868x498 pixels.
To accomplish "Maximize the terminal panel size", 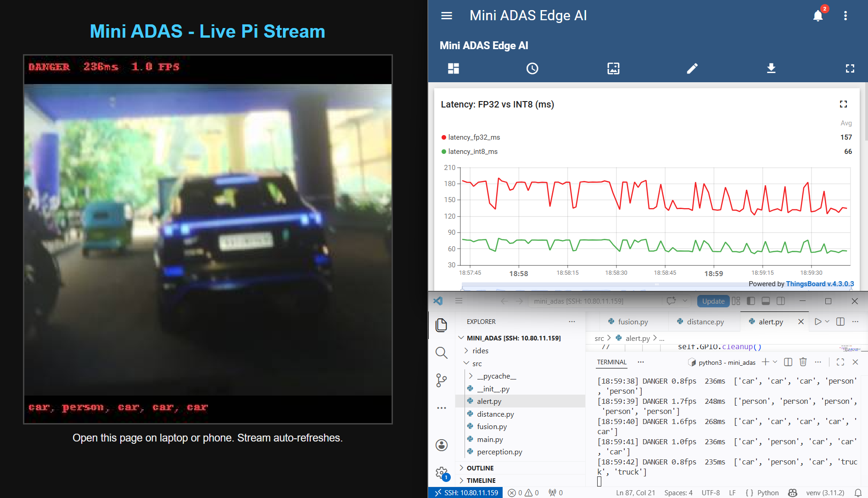I will click(840, 362).
